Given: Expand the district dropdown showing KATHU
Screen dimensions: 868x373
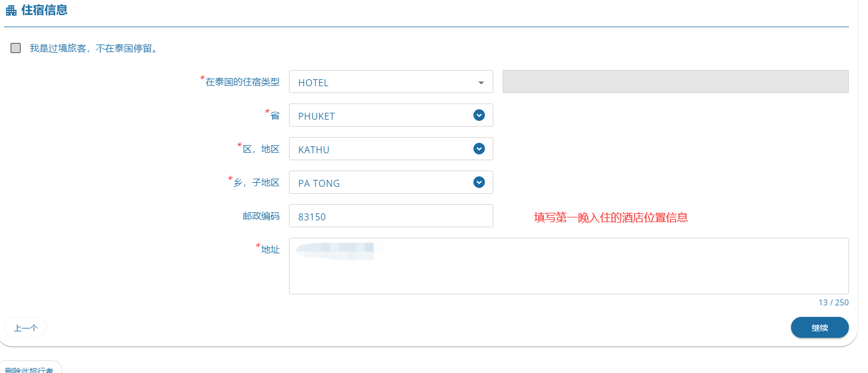Looking at the screenshot, I should pyautogui.click(x=391, y=149).
